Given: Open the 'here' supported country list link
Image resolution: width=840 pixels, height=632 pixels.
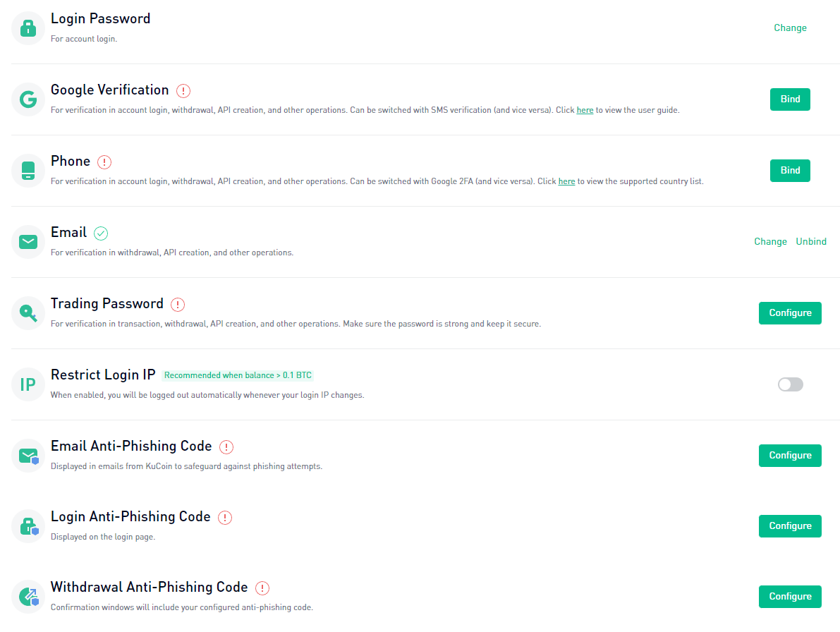Looking at the screenshot, I should 567,181.
